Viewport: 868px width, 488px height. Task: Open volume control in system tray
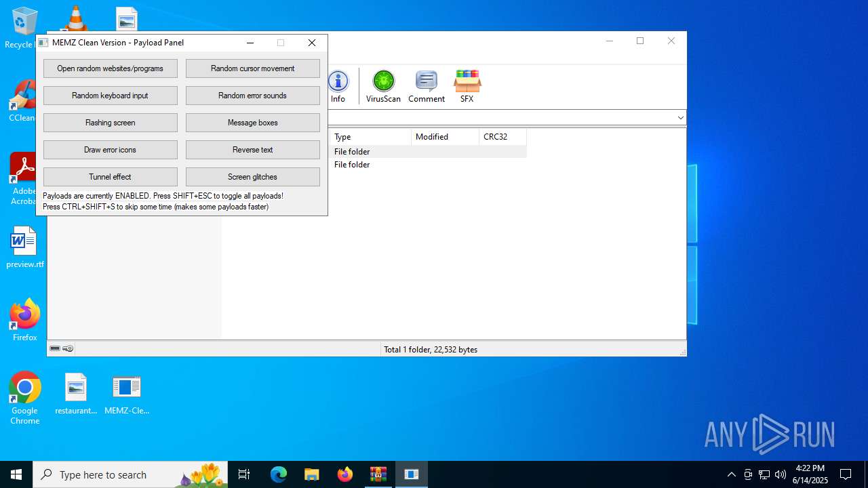point(781,474)
